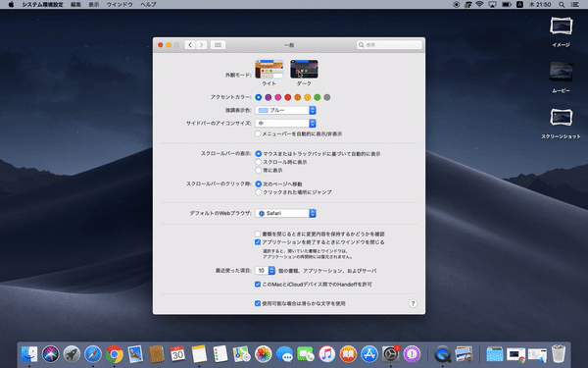The width and height of the screenshot is (588, 368).
Task: Open 強調表示色 ブルー dropdown
Action: (x=286, y=110)
